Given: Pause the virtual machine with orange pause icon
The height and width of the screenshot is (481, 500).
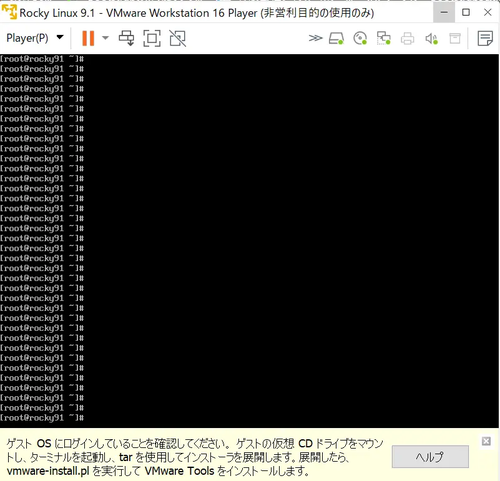Looking at the screenshot, I should [88, 38].
